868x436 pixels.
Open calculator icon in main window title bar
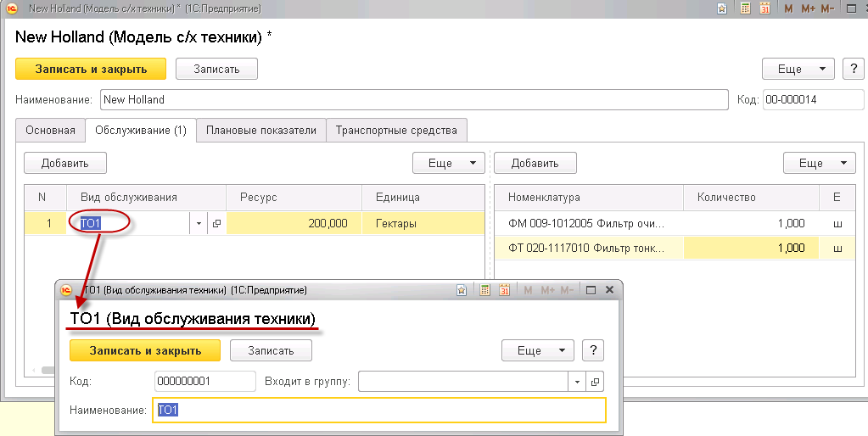point(746,8)
